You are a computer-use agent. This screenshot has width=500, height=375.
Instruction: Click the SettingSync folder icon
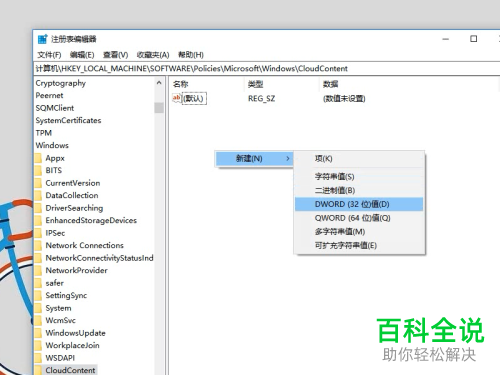[39, 295]
